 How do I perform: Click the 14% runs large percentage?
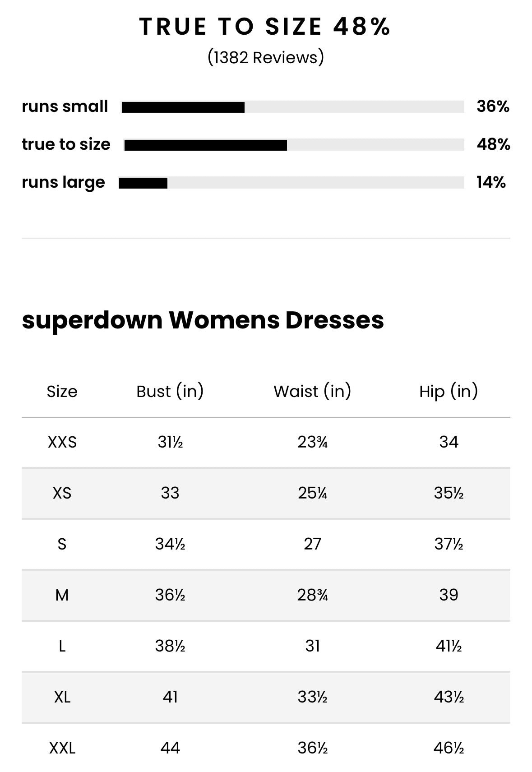(x=491, y=182)
